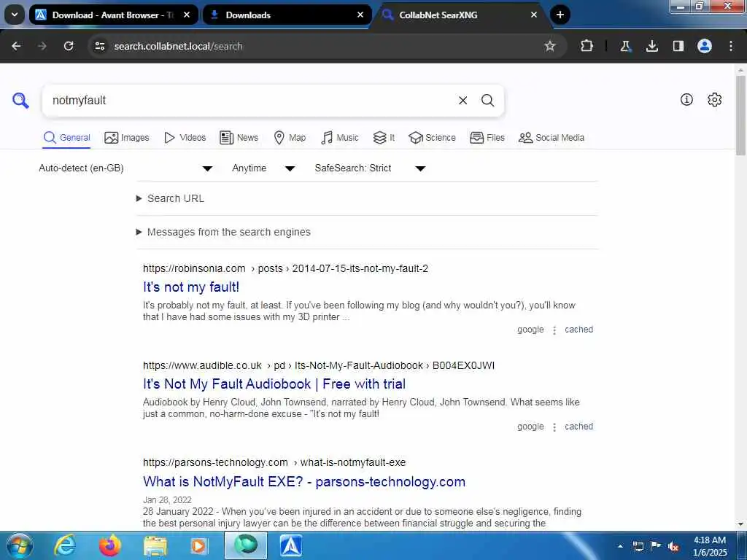Open the three-dot menu on the robinsonia.com result
Image resolution: width=747 pixels, height=560 pixels.
pos(554,330)
